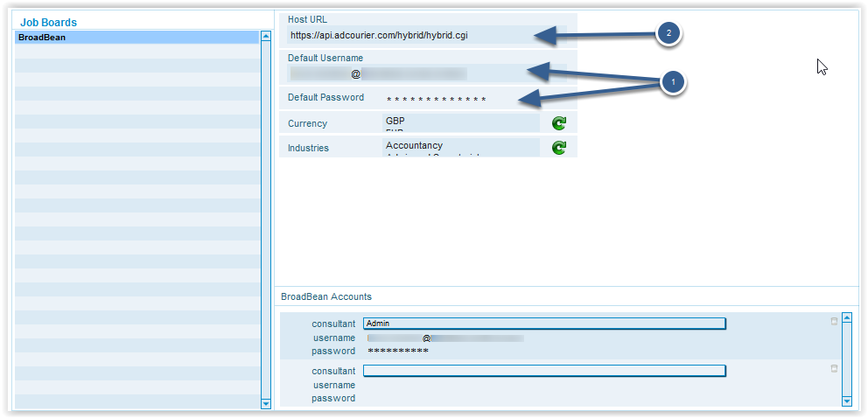The image size is (868, 418).
Task: Click the Admin account's masked password value
Action: tap(398, 352)
